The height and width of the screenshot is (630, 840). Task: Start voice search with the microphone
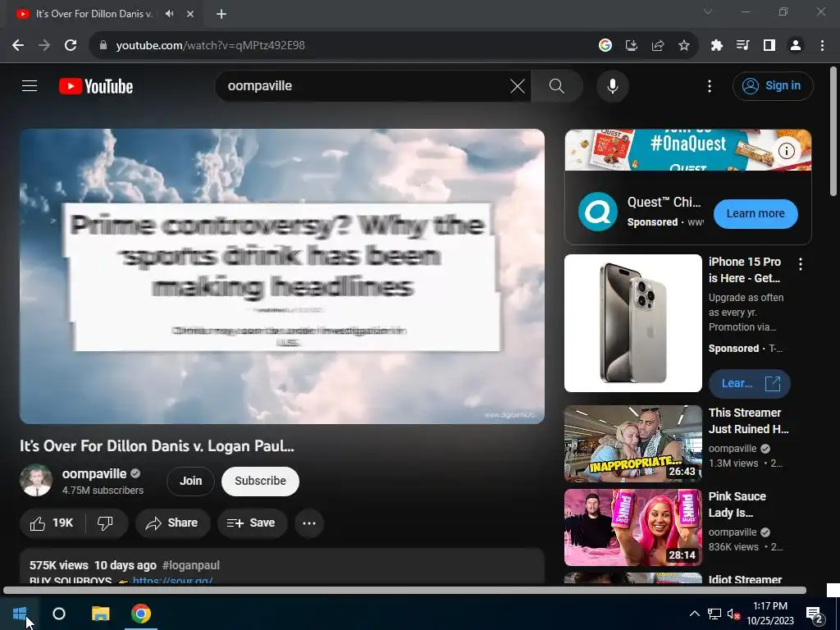612,85
